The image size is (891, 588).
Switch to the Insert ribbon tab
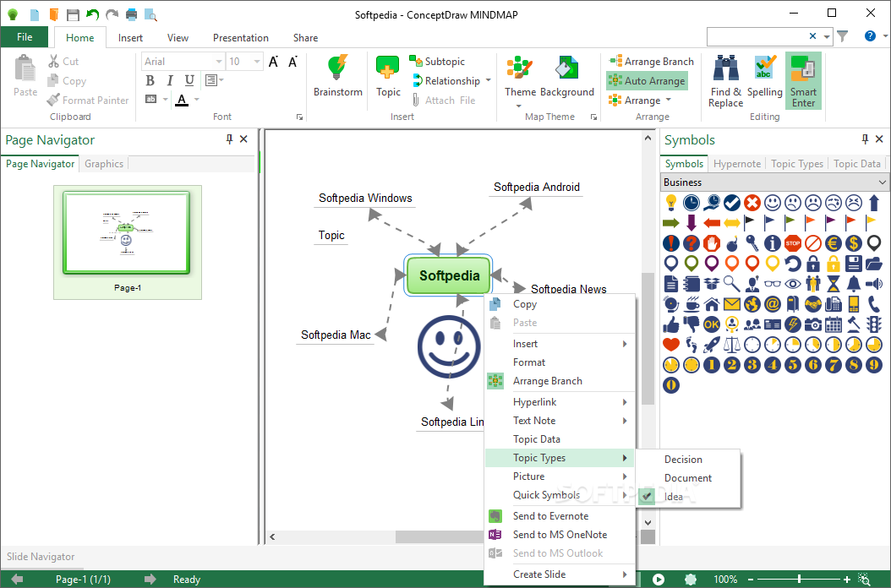130,37
